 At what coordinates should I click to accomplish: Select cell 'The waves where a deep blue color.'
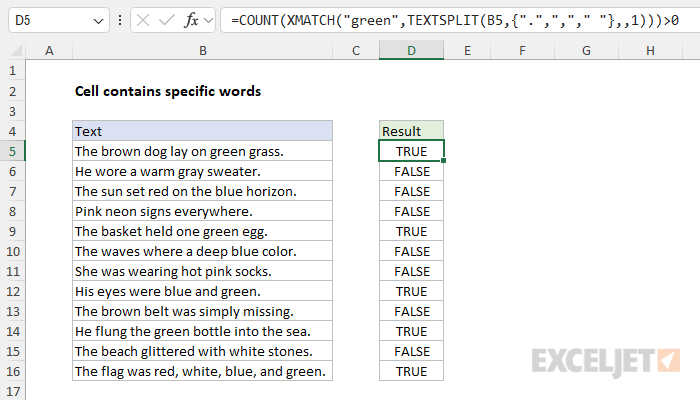(203, 251)
